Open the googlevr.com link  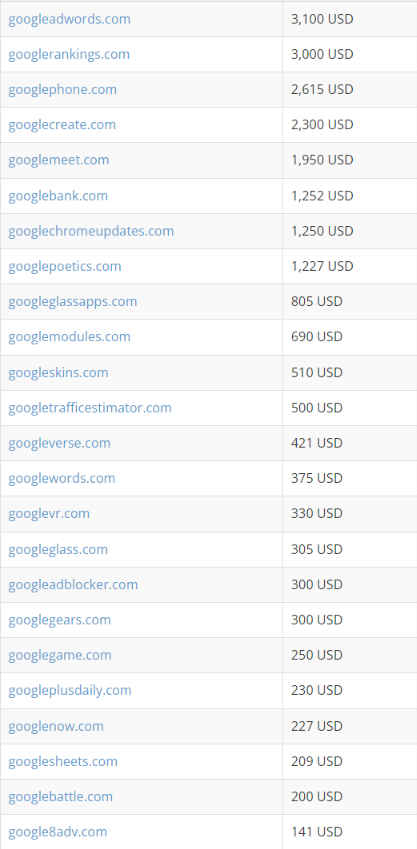[x=49, y=513]
